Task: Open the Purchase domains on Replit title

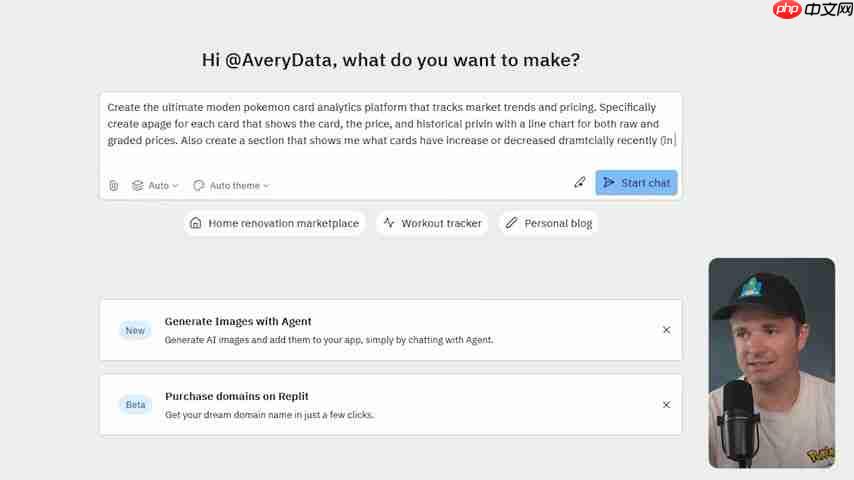Action: (236, 396)
